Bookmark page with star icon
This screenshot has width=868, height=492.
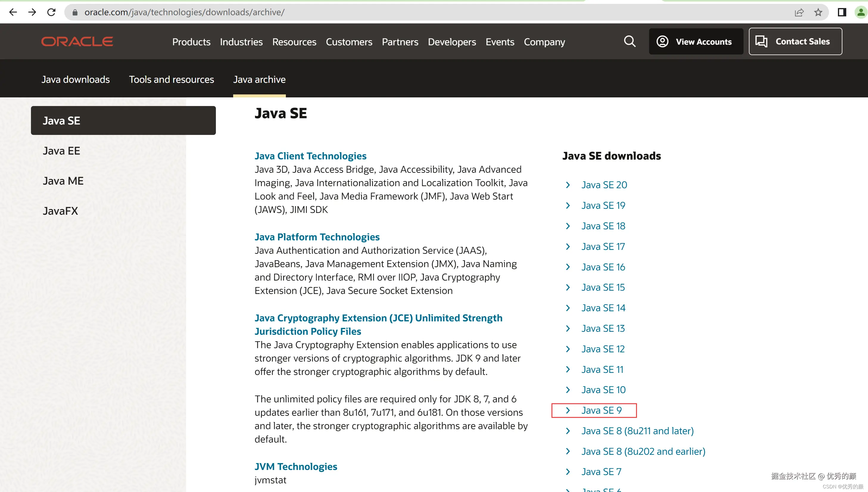coord(818,13)
